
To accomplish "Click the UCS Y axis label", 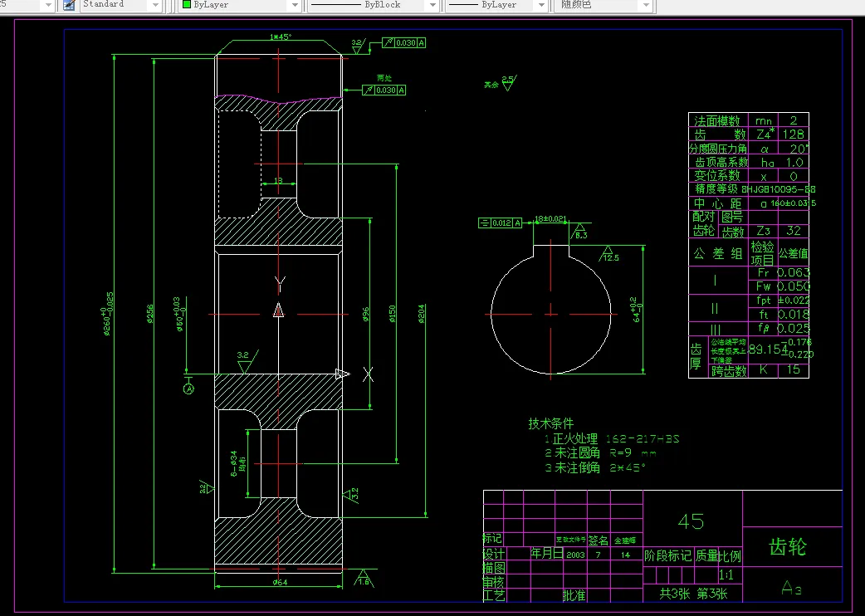I will pyautogui.click(x=280, y=285).
